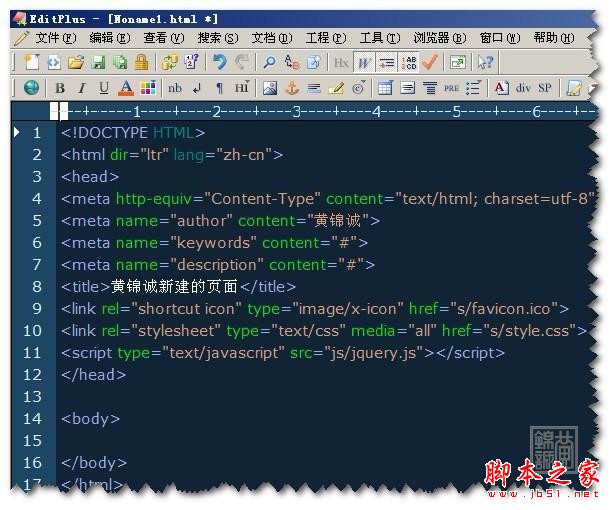Open the 文件(F) menu
Image resolution: width=616 pixels, height=510 pixels.
(x=55, y=38)
